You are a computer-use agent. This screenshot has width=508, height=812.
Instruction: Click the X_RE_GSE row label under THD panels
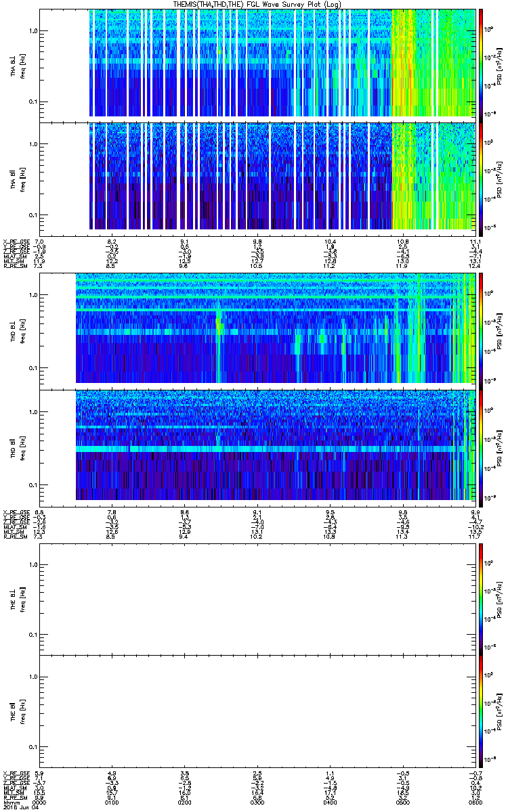pos(16,512)
